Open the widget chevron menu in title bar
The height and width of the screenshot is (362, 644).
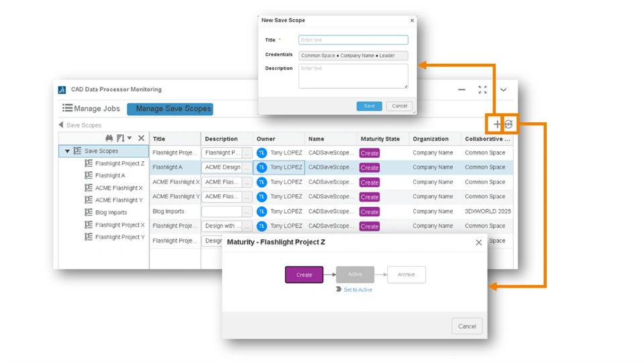(x=503, y=90)
